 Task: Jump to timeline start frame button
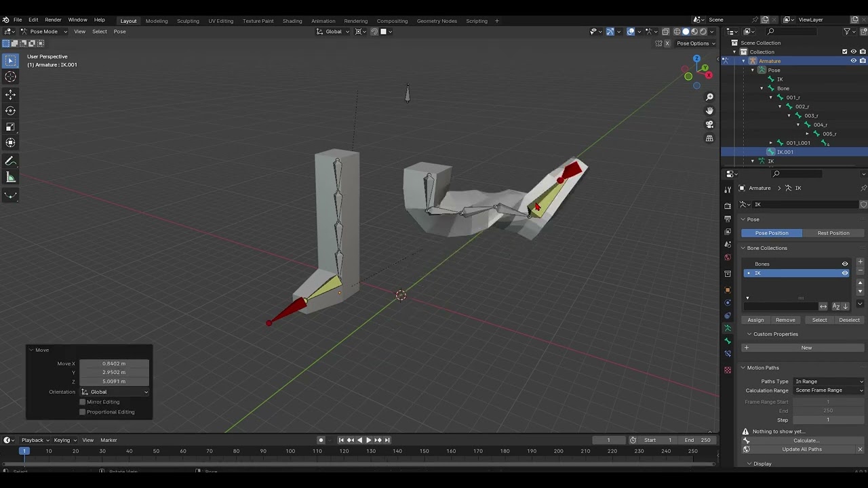341,440
